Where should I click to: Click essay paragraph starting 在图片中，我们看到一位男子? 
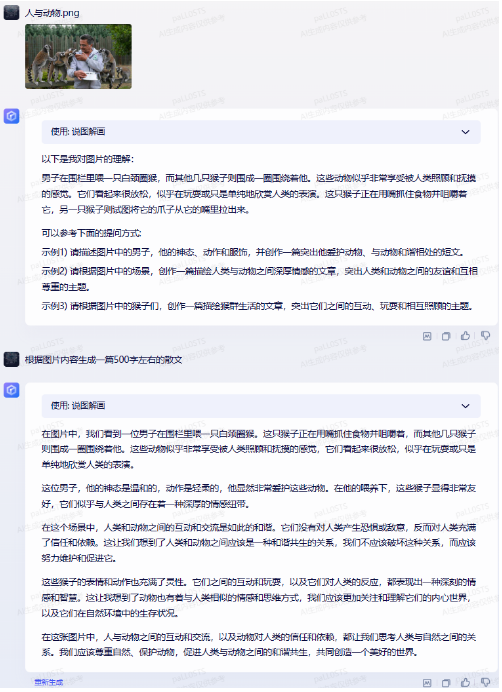259,449
